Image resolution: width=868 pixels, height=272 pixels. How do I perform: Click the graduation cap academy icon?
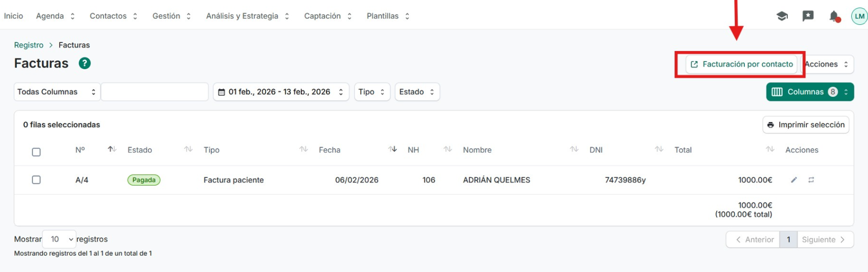[x=782, y=16]
